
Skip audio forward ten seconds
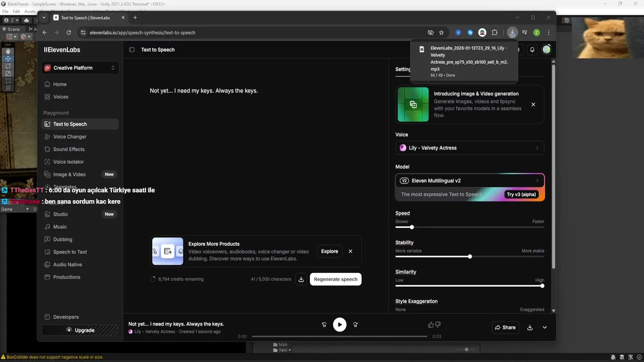[x=355, y=325]
